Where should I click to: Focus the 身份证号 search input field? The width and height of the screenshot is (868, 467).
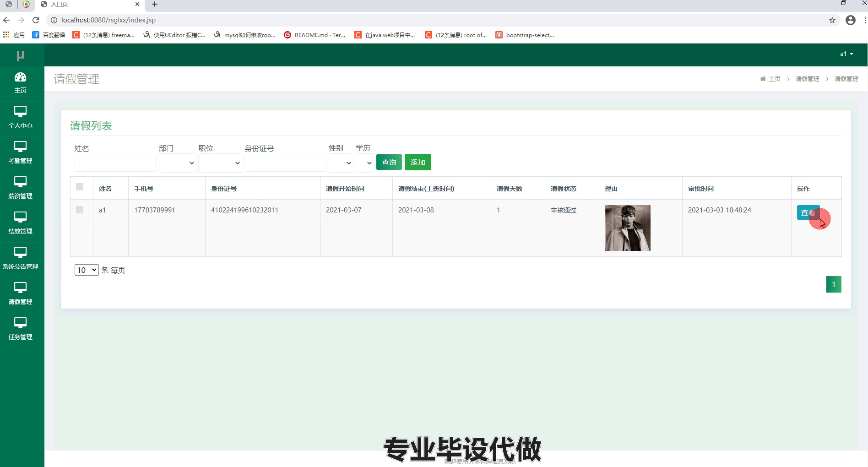point(285,163)
